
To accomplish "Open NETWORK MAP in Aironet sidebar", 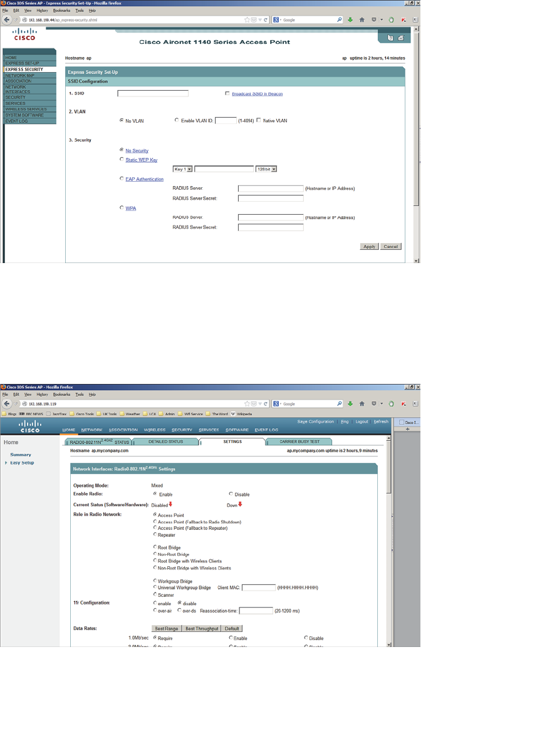I will (29, 75).
